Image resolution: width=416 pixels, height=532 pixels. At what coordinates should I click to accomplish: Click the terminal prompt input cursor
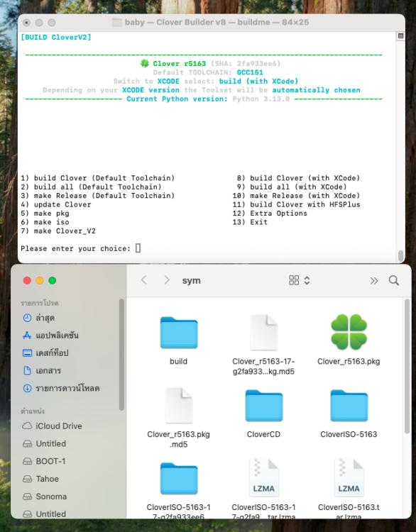point(138,248)
